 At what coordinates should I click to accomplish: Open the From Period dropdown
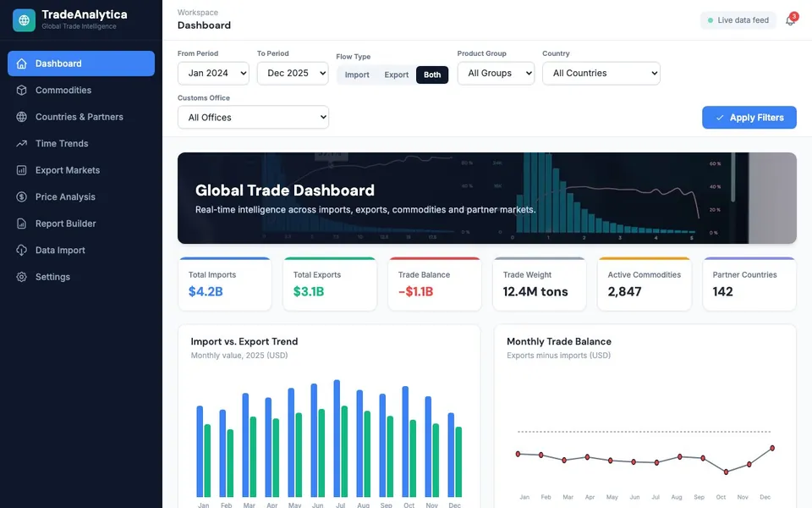[213, 73]
